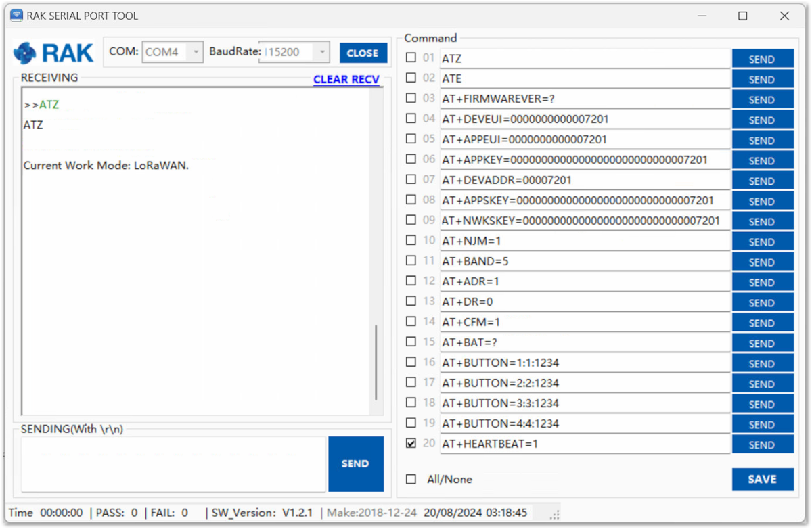
Task: Send the ATE command in row 02
Action: pyautogui.click(x=763, y=79)
